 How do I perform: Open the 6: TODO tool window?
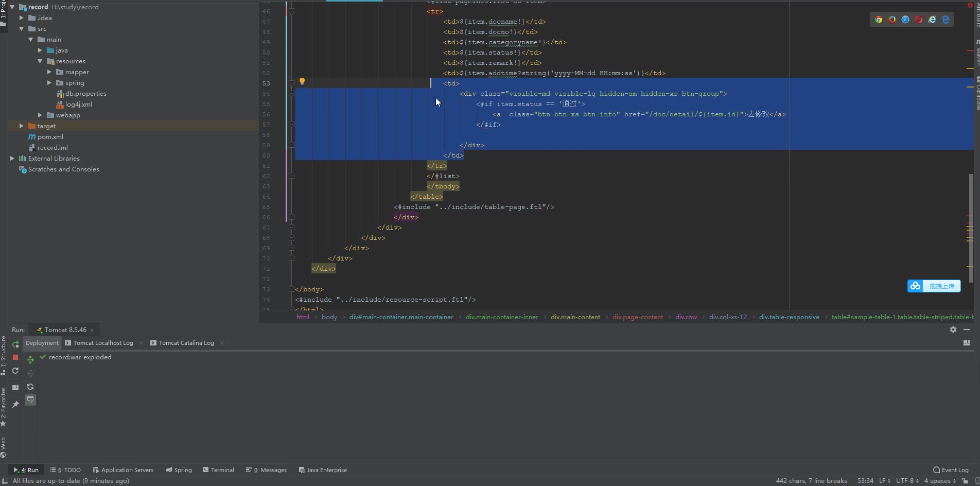coord(65,470)
